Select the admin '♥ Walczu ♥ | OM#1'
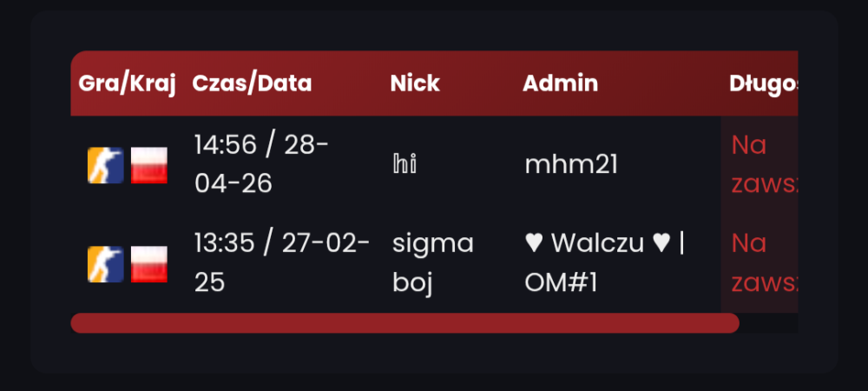Image resolution: width=868 pixels, height=391 pixels. [605, 263]
